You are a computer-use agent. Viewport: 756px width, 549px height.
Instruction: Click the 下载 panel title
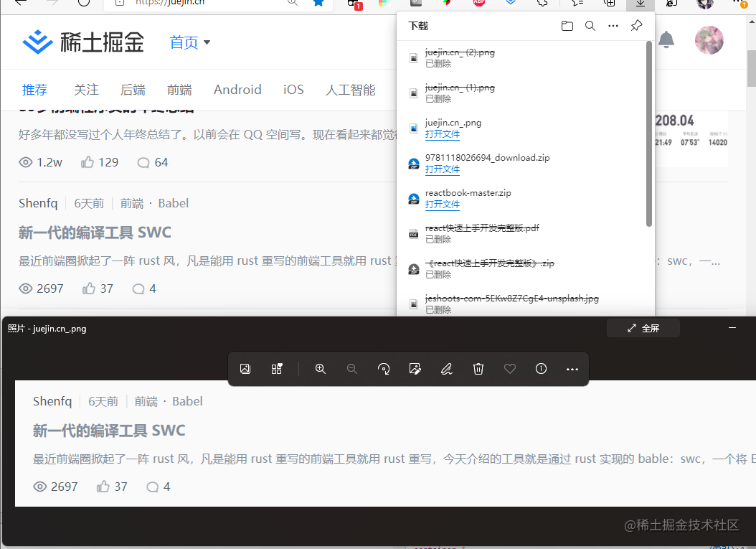coord(418,26)
